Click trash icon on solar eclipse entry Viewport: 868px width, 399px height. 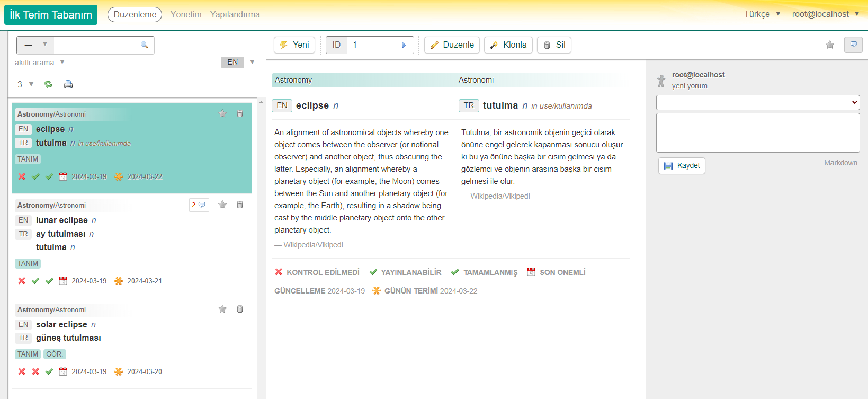[x=240, y=309]
